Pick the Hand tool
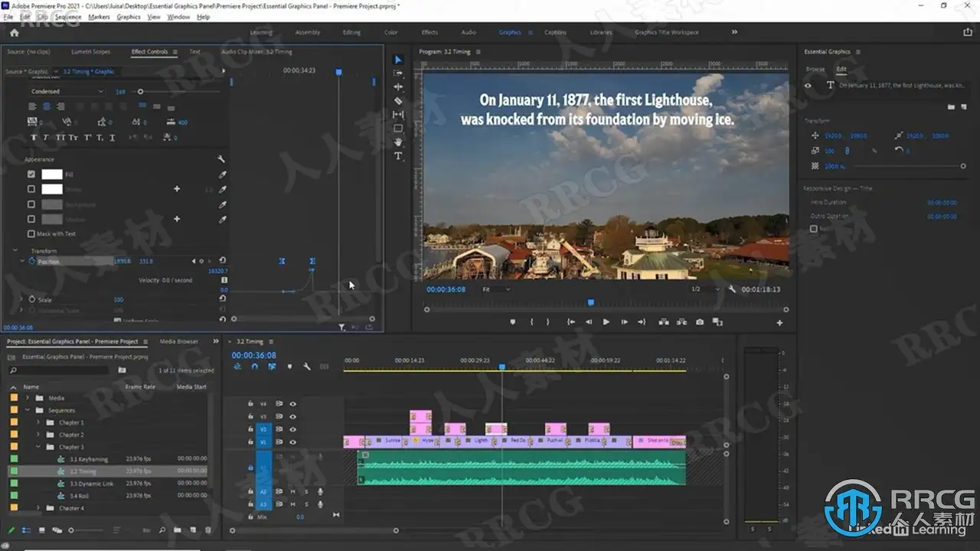 [398, 142]
